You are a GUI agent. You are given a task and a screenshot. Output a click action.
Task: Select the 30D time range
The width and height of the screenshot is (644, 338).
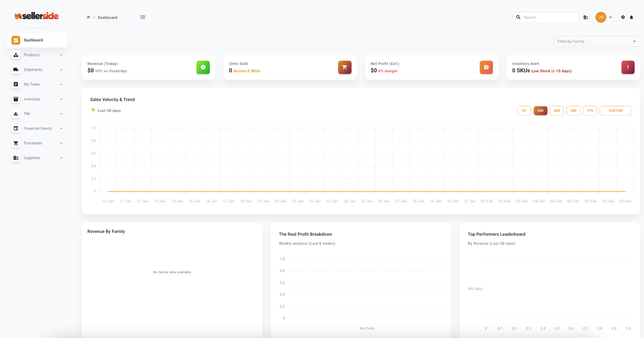coord(540,111)
